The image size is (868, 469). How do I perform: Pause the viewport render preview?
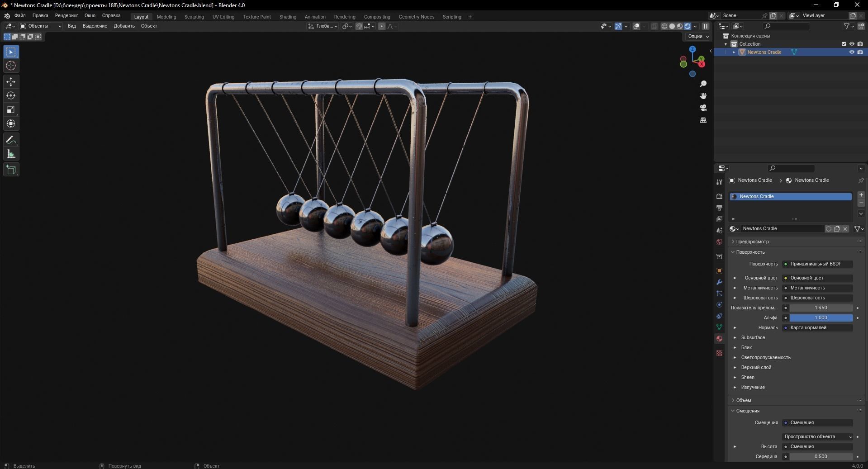pos(706,26)
